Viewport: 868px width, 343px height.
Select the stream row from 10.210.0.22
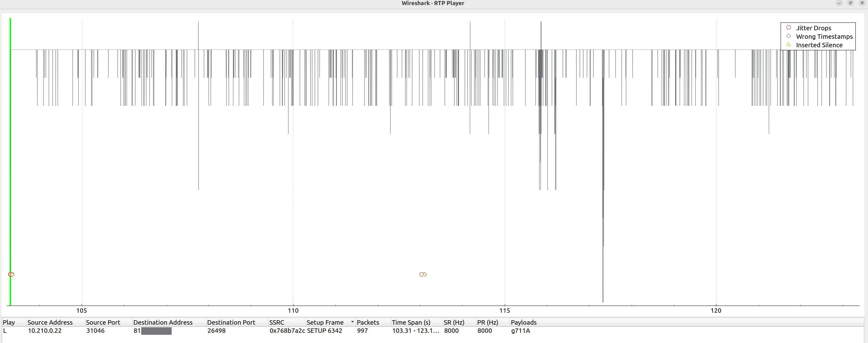pos(45,331)
